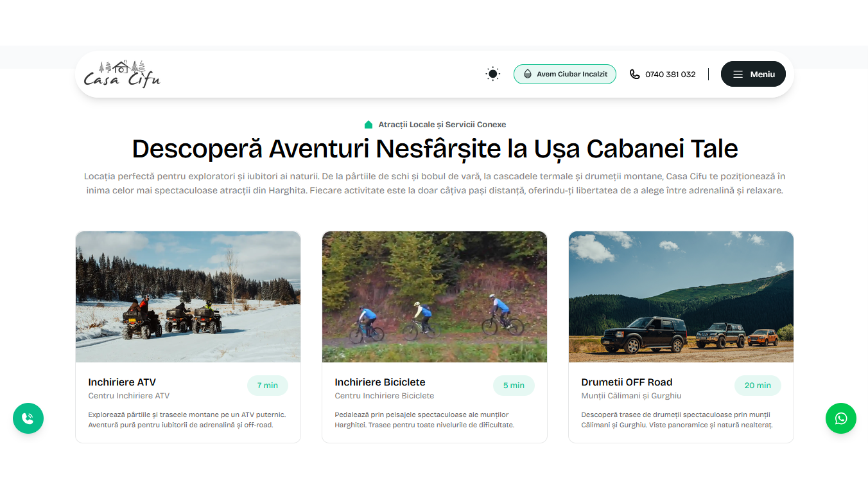Image resolution: width=868 pixels, height=489 pixels.
Task: Click the Atracții Locale și Servicii Conexe label
Action: (442, 125)
